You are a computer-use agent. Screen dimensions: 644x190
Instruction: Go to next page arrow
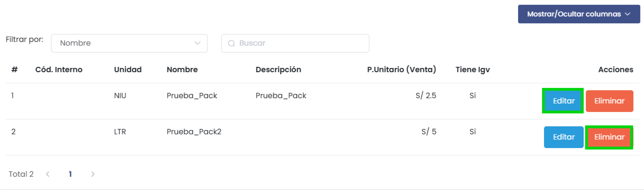coord(93,174)
